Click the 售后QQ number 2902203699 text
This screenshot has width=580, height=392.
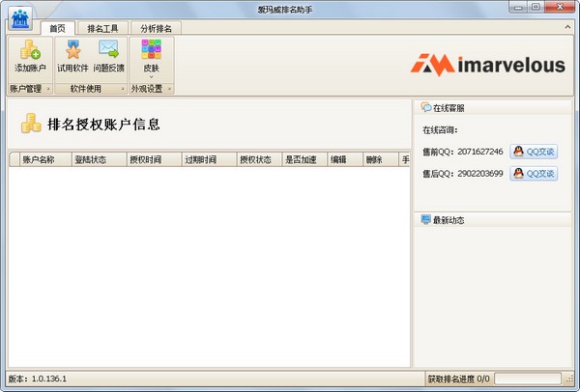coord(480,173)
